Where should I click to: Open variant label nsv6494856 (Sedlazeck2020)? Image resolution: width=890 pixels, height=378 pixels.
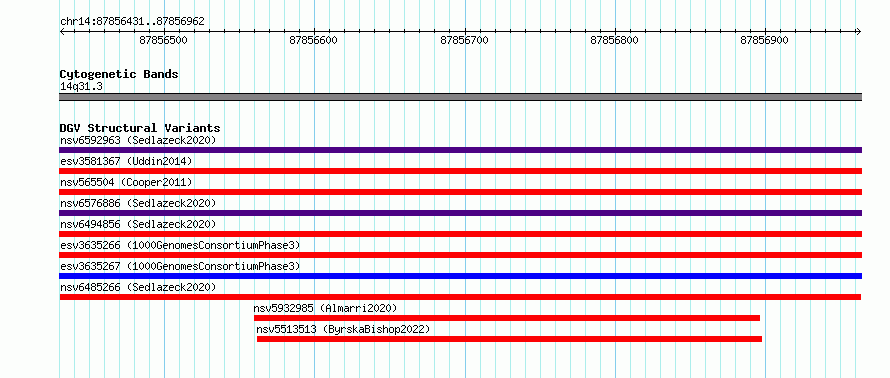coord(138,224)
